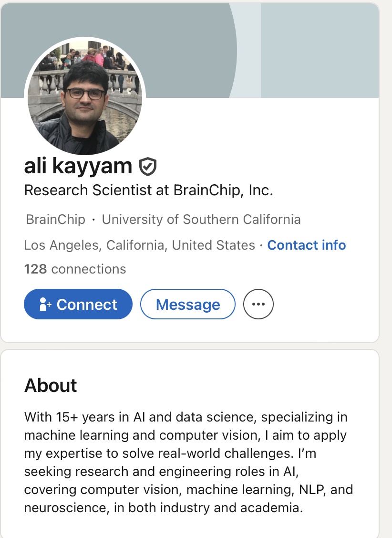
Task: Click the final "neuroscience" line in About
Action: coord(164,508)
